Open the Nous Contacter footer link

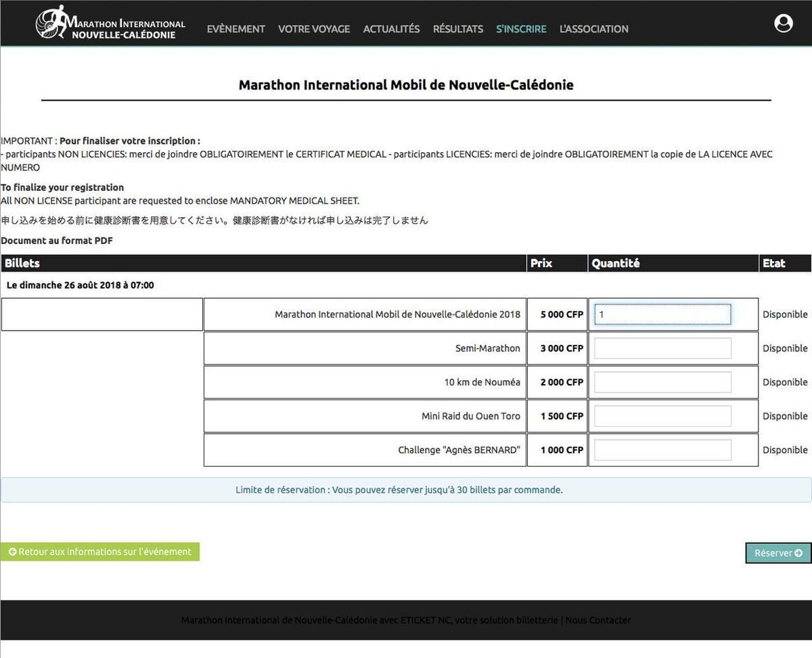pyautogui.click(x=598, y=620)
